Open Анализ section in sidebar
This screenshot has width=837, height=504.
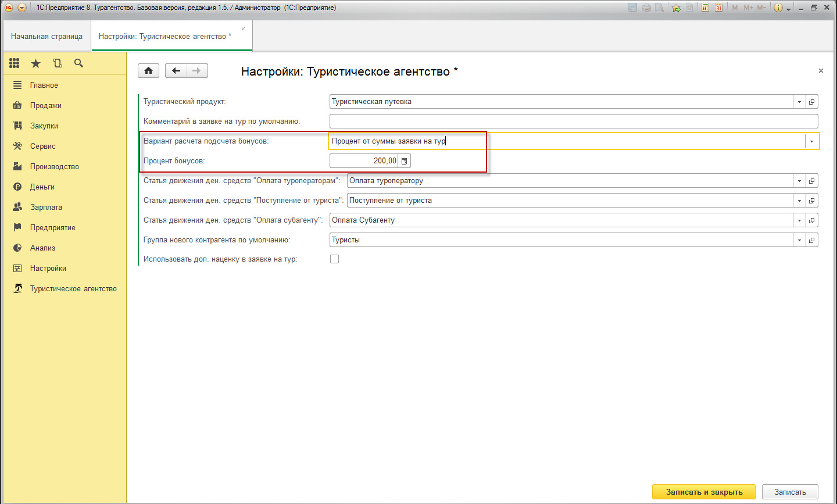point(65,248)
